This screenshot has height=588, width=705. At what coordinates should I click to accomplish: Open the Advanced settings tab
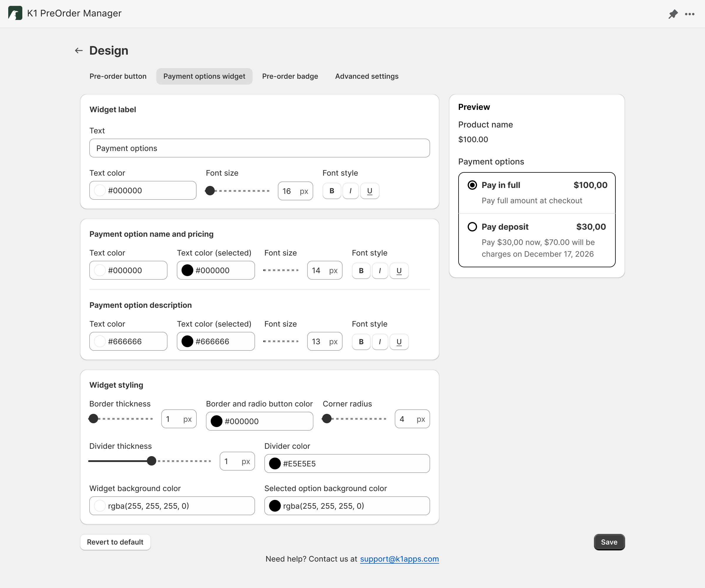pyautogui.click(x=366, y=76)
